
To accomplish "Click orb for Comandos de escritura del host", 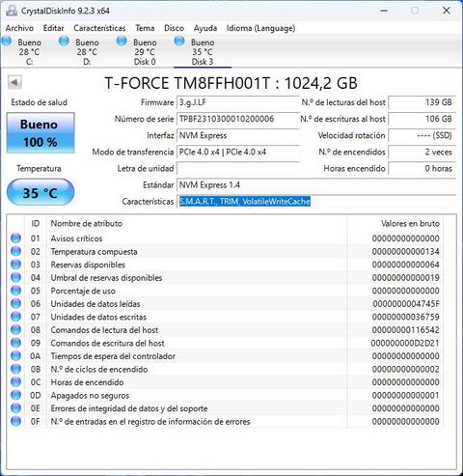I will tap(15, 343).
